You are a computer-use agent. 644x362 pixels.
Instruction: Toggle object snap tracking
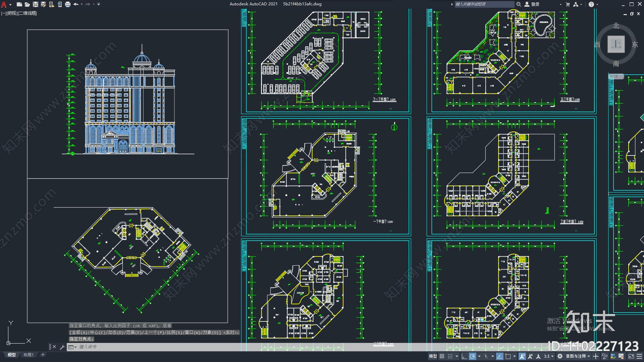click(500, 356)
